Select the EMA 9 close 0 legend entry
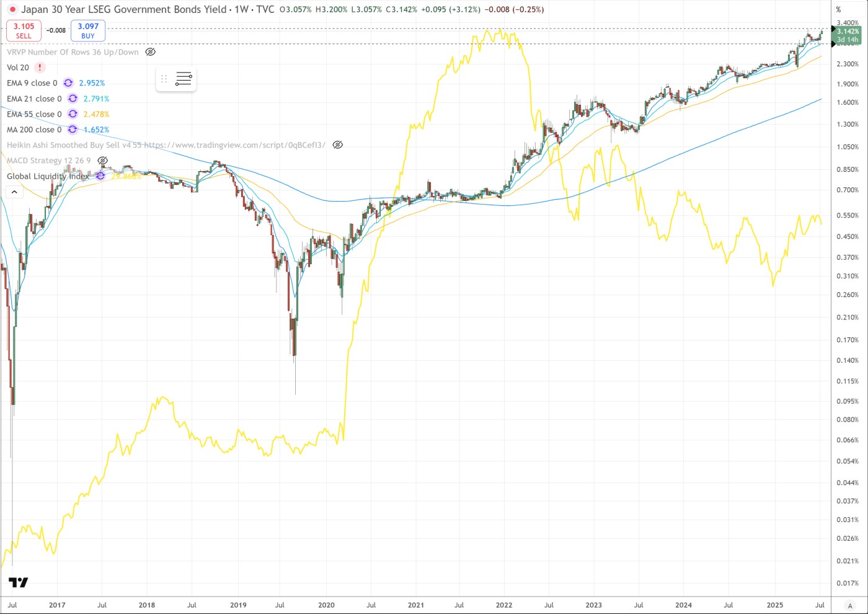The image size is (868, 614). [32, 83]
